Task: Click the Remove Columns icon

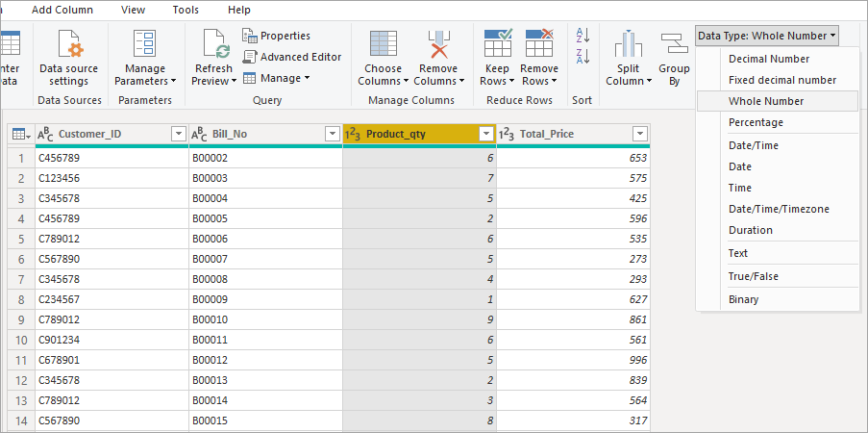Action: click(x=439, y=44)
